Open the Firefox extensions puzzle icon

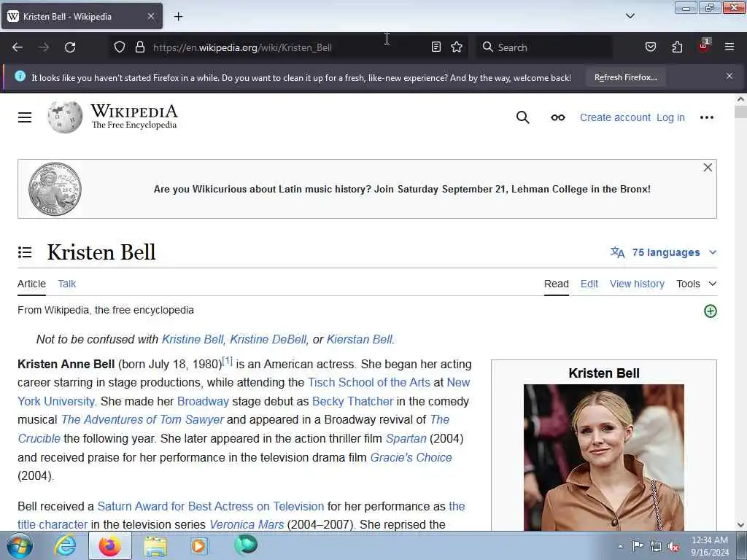tap(677, 47)
